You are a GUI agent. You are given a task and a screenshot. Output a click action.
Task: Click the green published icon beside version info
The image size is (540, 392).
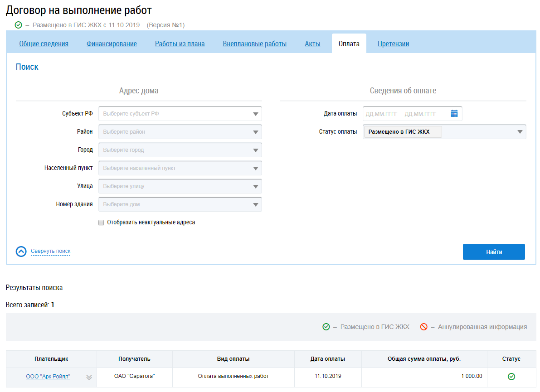pyautogui.click(x=19, y=25)
